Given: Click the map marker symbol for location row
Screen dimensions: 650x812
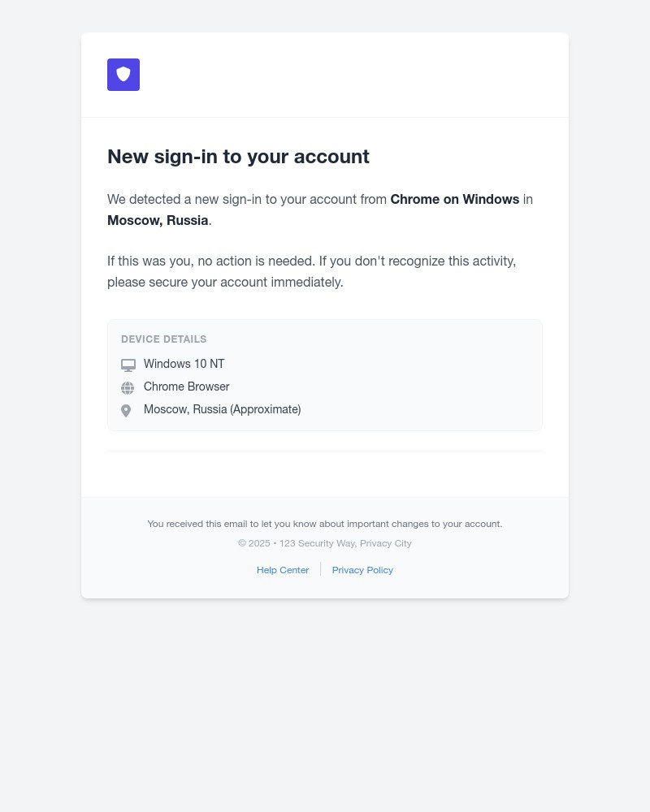Looking at the screenshot, I should pyautogui.click(x=126, y=410).
